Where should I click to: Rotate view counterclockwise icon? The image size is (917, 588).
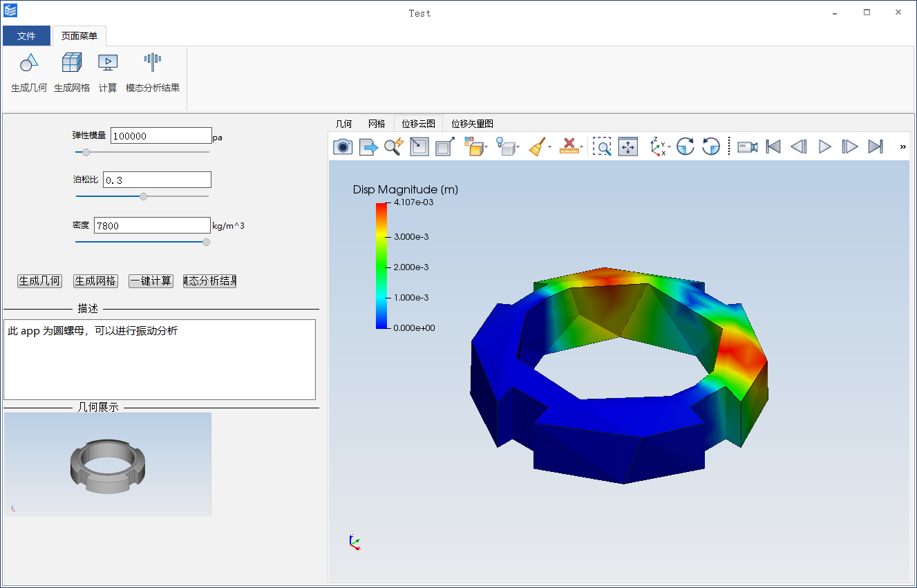click(711, 146)
